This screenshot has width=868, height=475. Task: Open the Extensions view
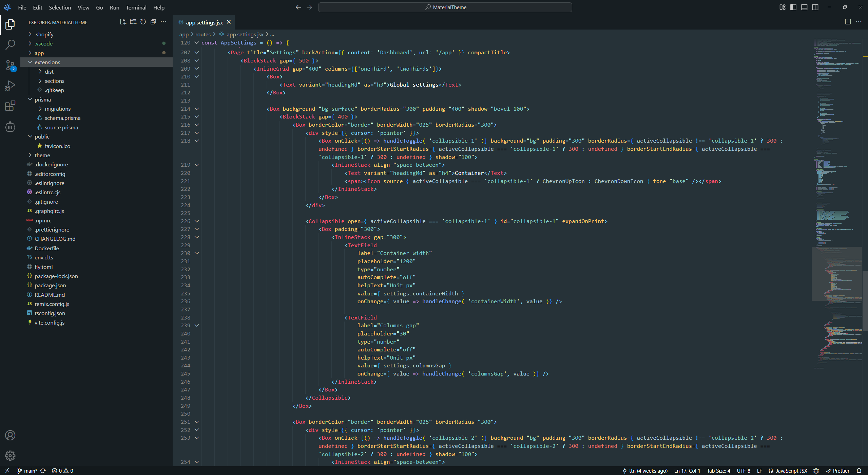tap(10, 106)
